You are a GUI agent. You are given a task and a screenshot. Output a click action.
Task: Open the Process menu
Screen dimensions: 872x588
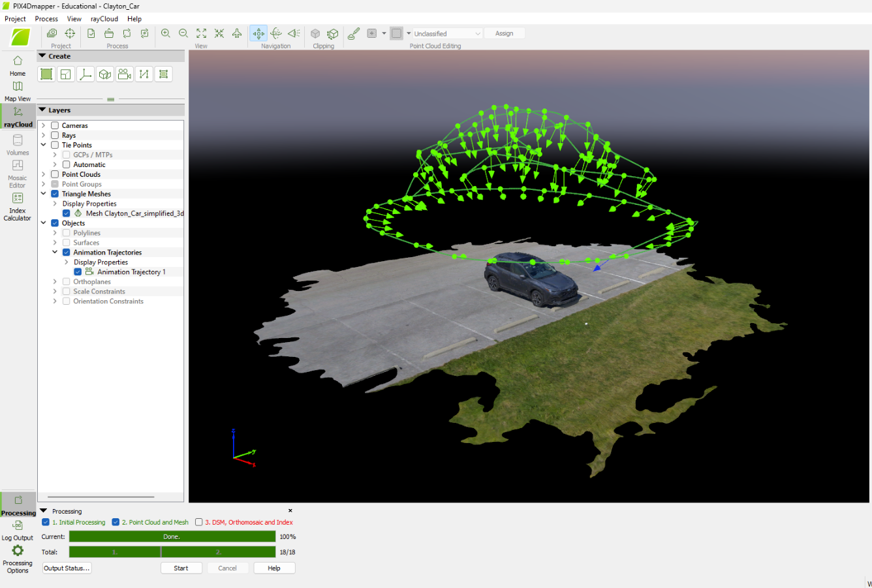(x=46, y=19)
